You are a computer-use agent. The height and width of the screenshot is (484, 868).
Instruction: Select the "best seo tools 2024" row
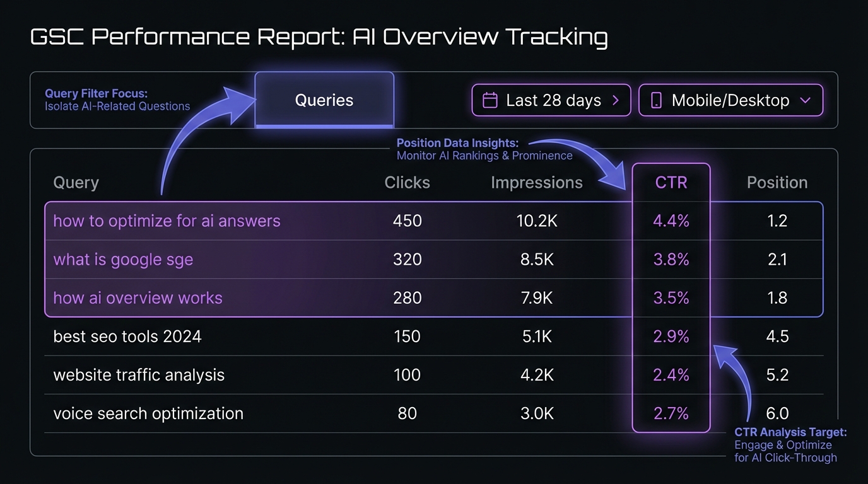pos(127,337)
